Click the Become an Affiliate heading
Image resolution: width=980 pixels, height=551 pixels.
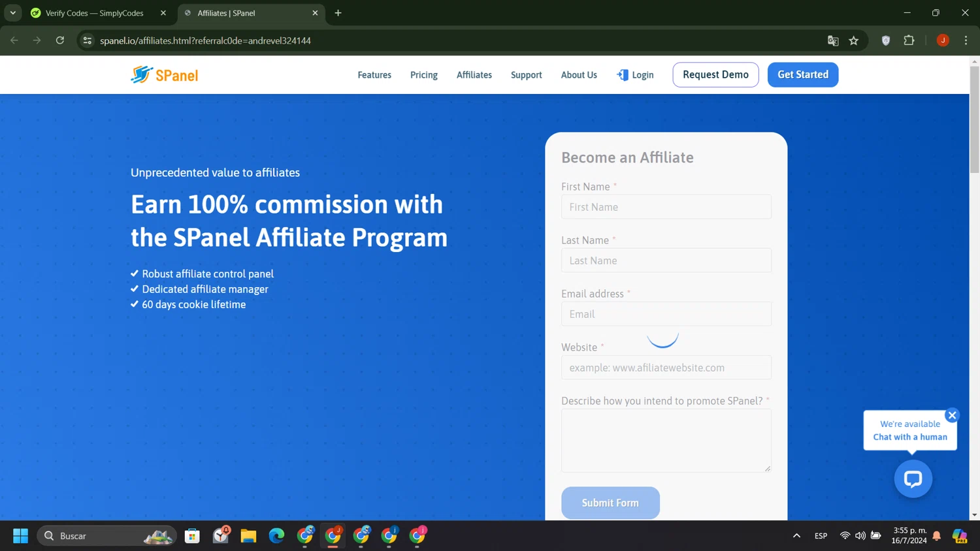point(627,157)
